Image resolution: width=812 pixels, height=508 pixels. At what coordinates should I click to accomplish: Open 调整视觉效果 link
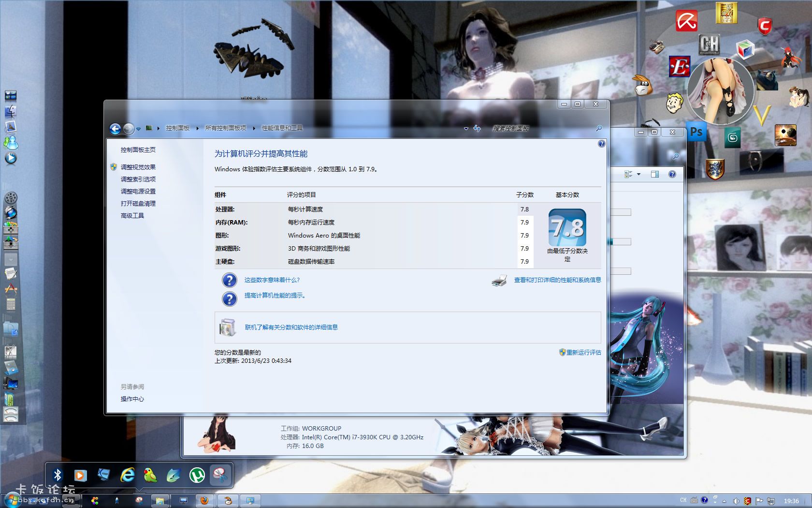click(x=138, y=167)
